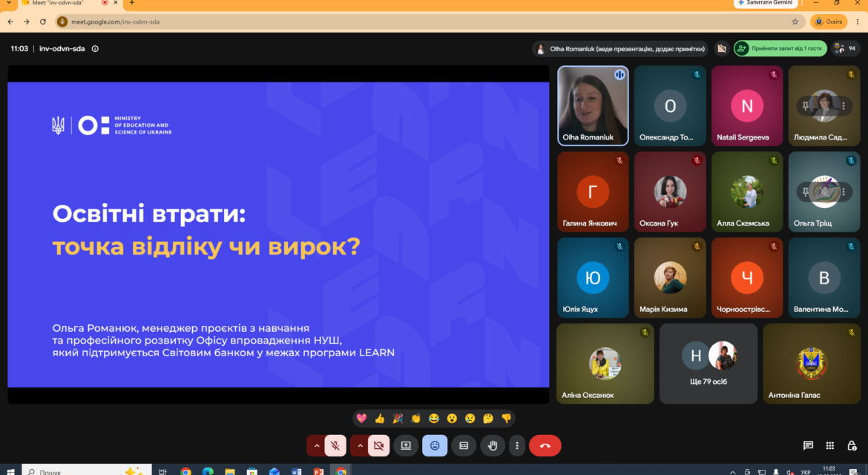The width and height of the screenshot is (868, 475).
Task: Open more options on Людмила Сад... tile
Action: [x=844, y=105]
